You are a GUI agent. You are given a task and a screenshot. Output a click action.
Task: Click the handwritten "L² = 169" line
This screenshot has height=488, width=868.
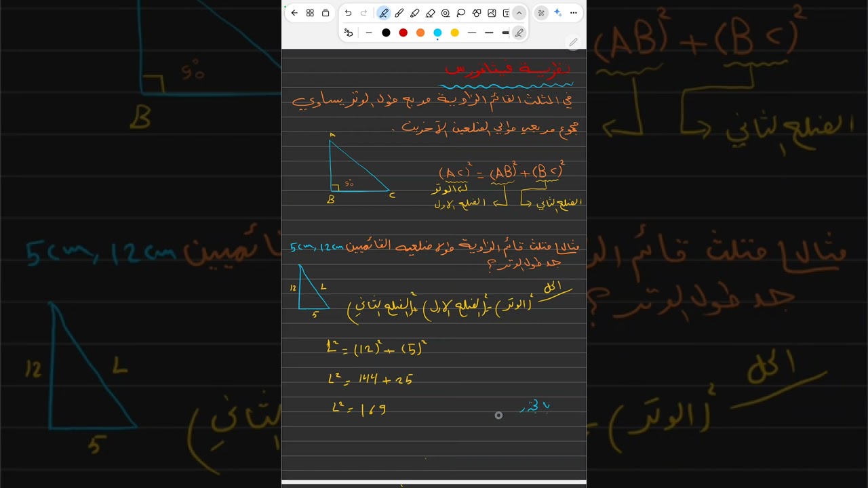tap(359, 409)
